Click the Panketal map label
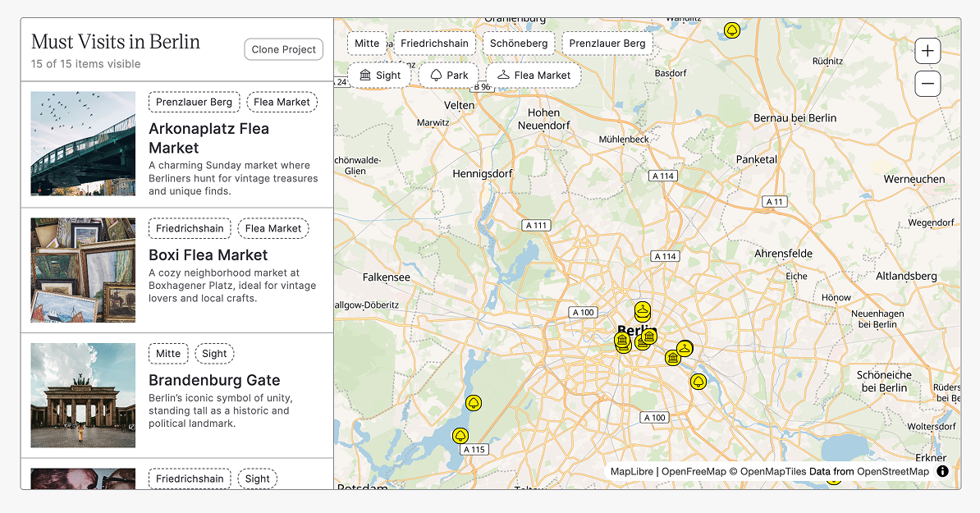This screenshot has width=980, height=513. point(756,159)
